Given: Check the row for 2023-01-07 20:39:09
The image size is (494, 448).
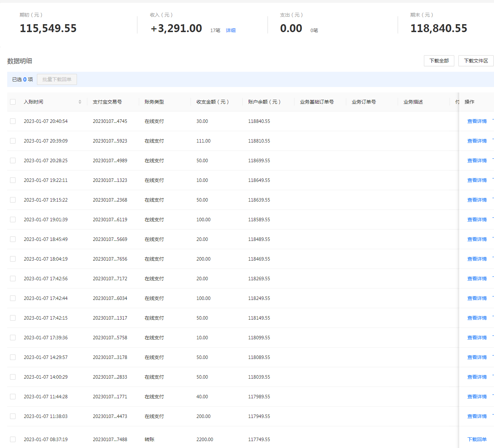Looking at the screenshot, I should point(13,141).
